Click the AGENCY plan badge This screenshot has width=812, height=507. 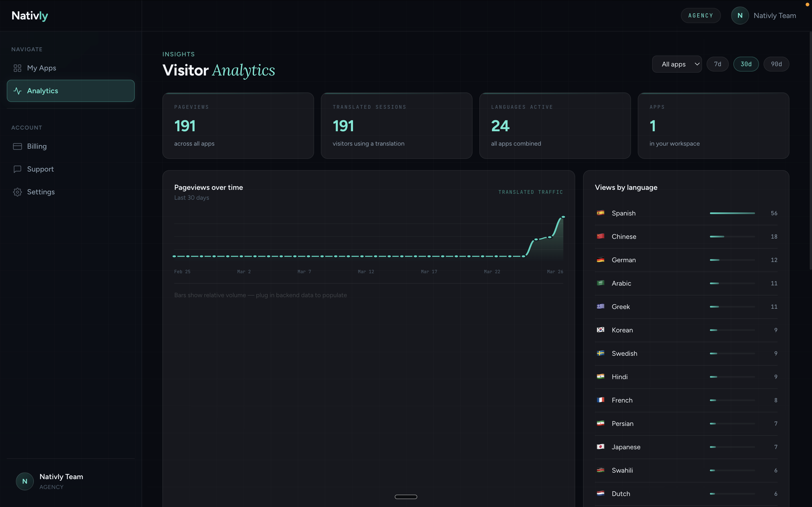[701, 16]
